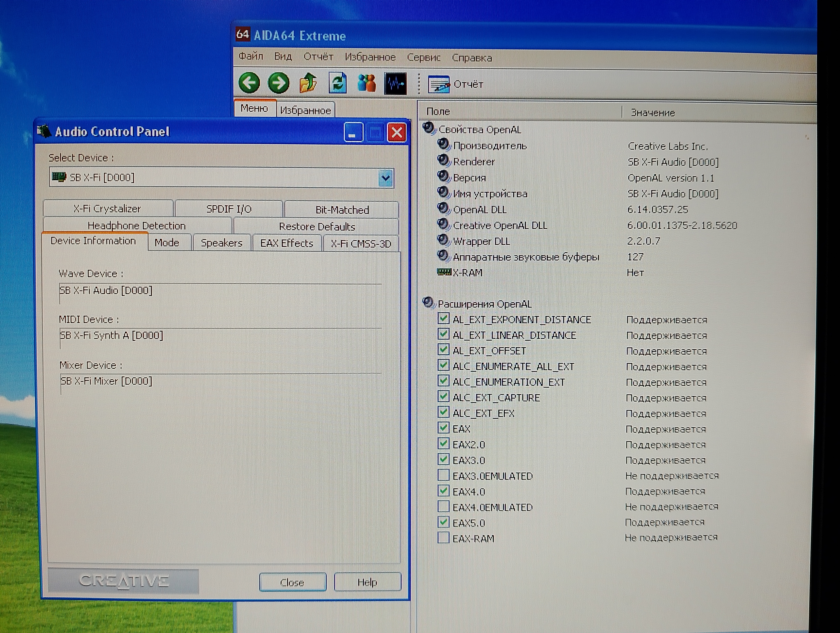840x633 pixels.
Task: Click the Свойства OpenAL speaker icon
Action: [x=429, y=128]
